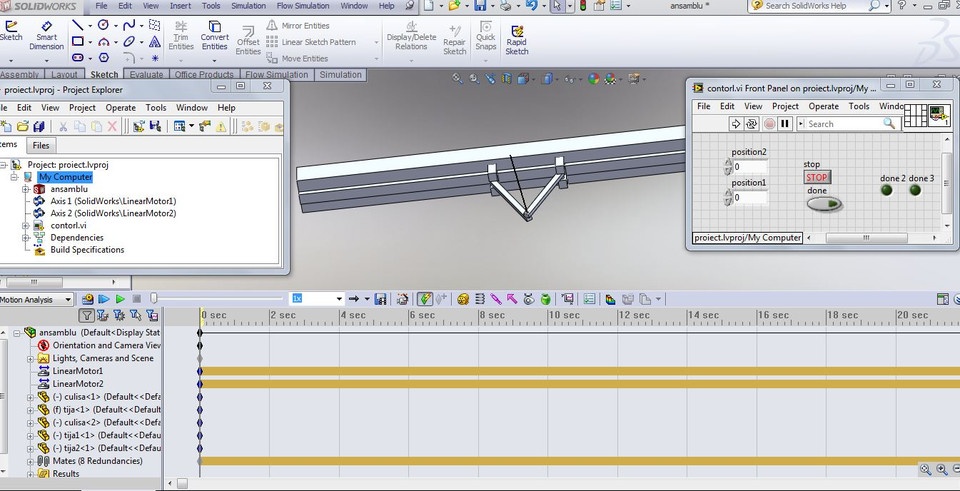Click Move Entities
Viewport: 960px width, 491px height.
(298, 58)
